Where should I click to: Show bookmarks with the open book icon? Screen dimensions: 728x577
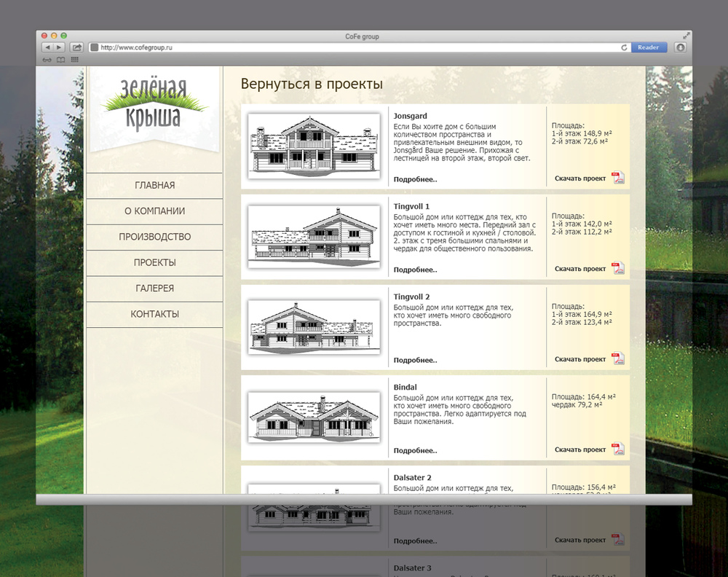coord(61,60)
